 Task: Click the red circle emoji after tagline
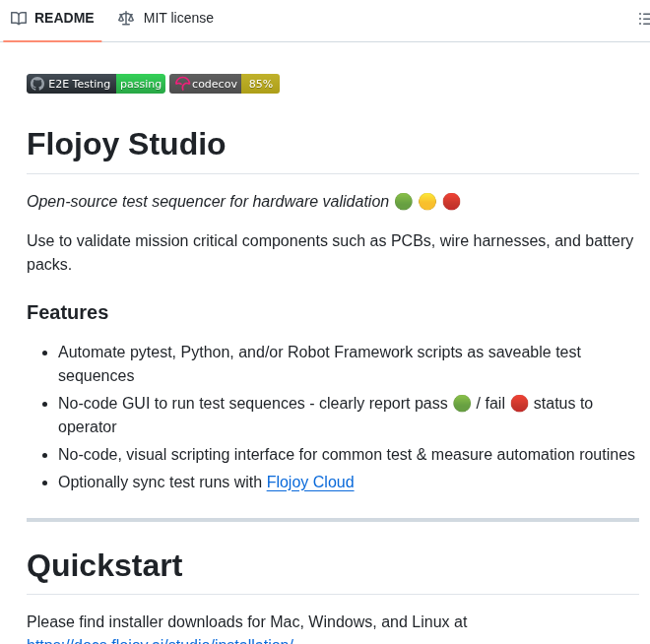pyautogui.click(x=451, y=202)
